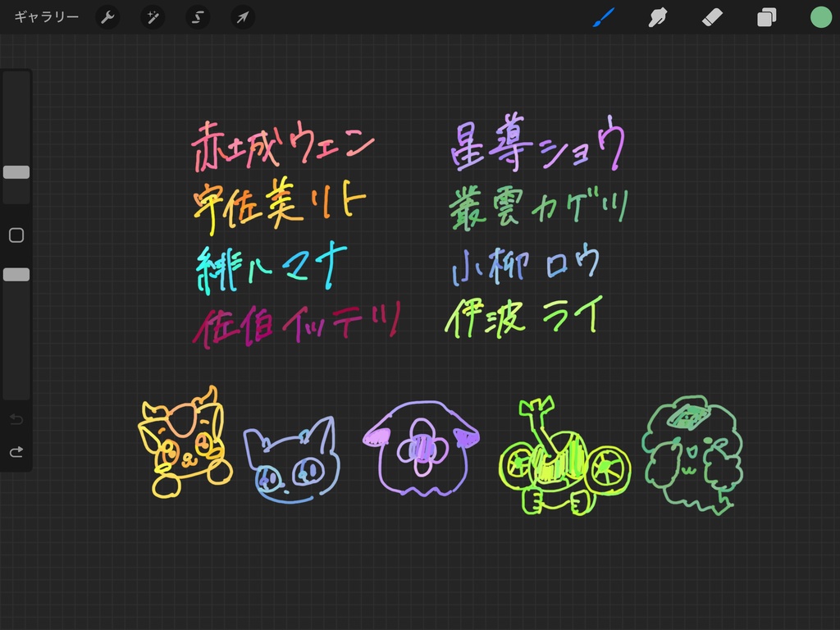Click the handwritten text 伊波ライ
The image size is (840, 630).
pos(524,317)
